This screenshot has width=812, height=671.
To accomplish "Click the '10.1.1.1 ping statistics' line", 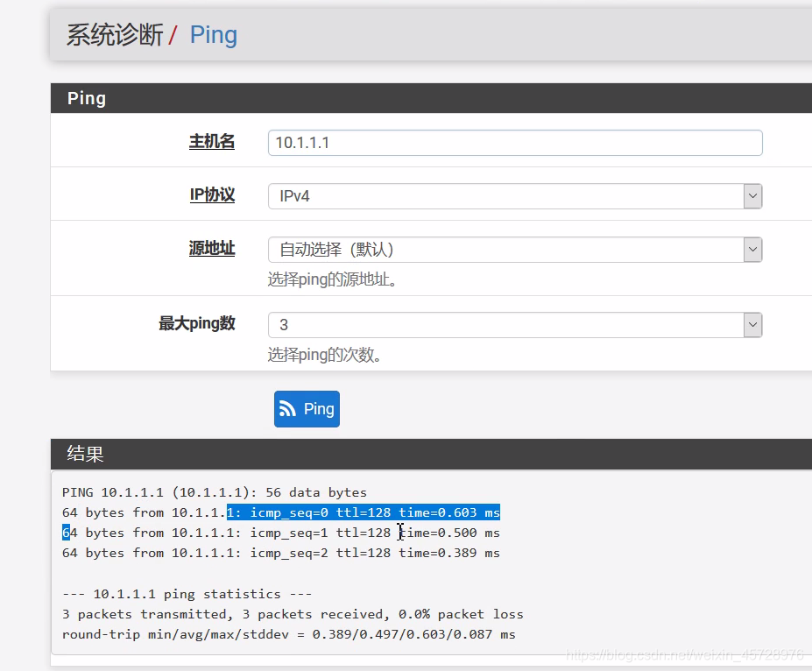I will click(x=187, y=594).
